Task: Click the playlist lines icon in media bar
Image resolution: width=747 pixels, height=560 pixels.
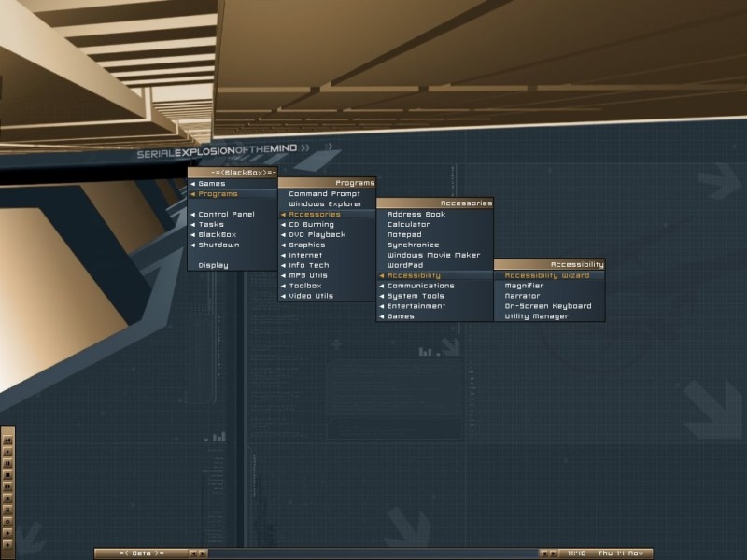Action: coord(7,510)
